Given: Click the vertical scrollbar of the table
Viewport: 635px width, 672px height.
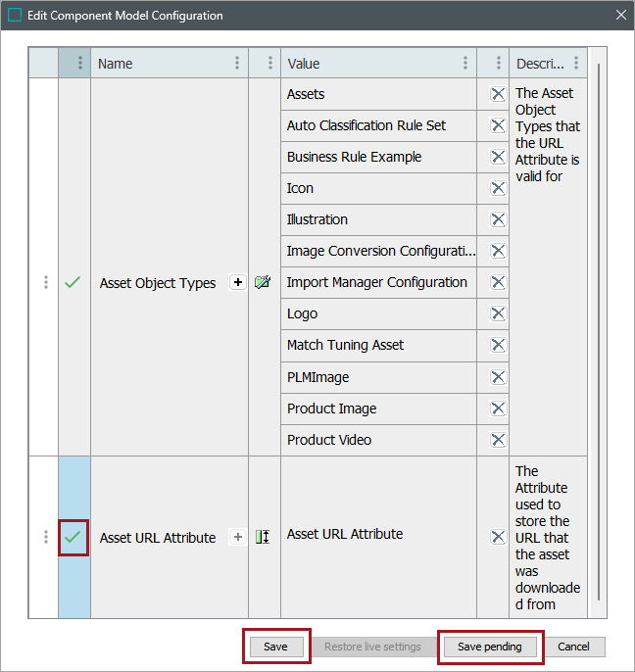Looking at the screenshot, I should pyautogui.click(x=598, y=332).
